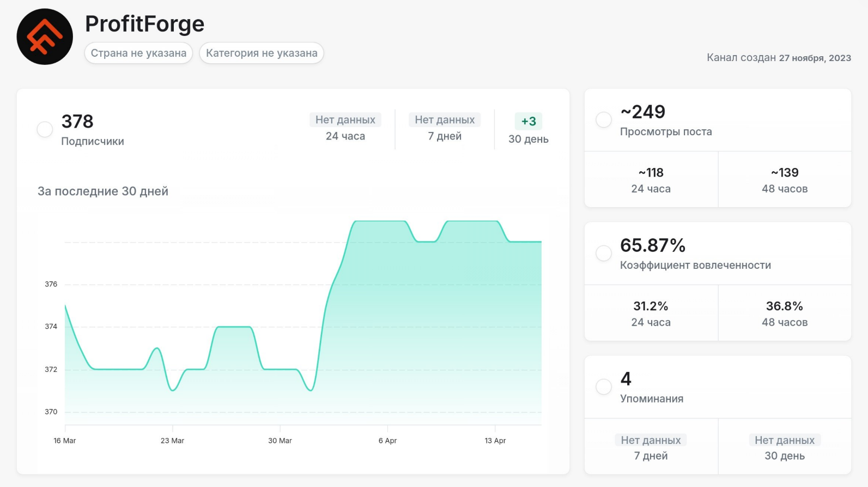Click the ~118 views in 24 часа cell

pyautogui.click(x=651, y=180)
